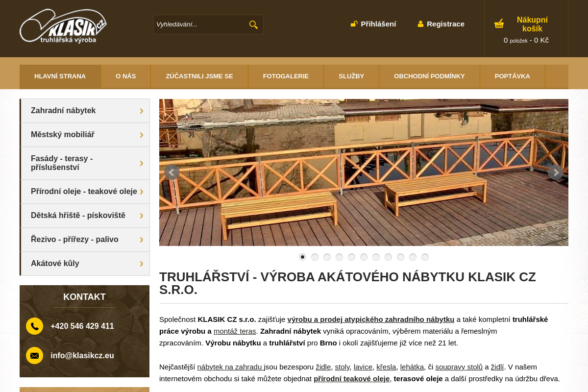
Task: Open the lavice link
Action: 363,367
